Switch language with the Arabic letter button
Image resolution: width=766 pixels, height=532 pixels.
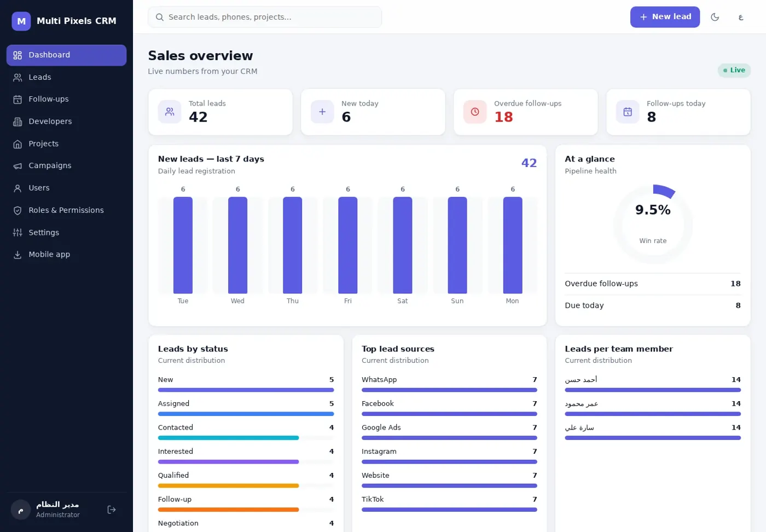[741, 17]
